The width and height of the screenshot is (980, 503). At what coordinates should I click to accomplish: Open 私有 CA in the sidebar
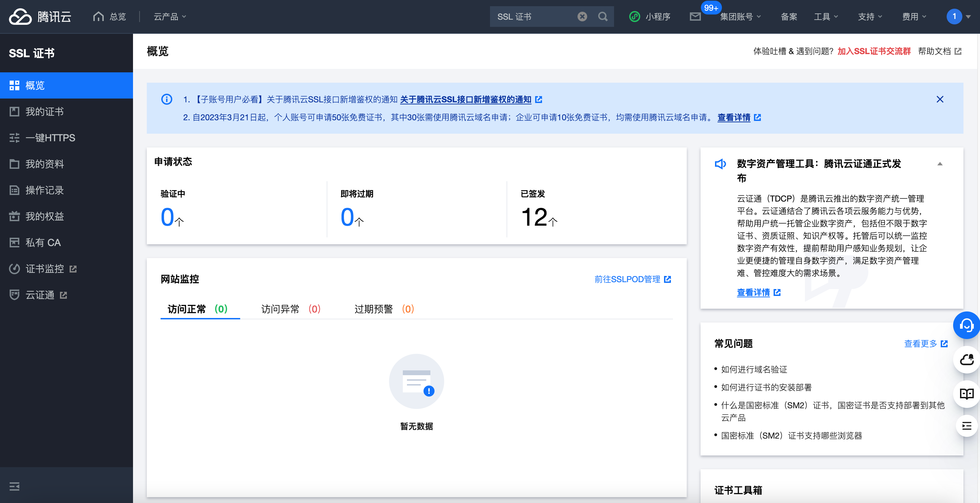pos(66,242)
